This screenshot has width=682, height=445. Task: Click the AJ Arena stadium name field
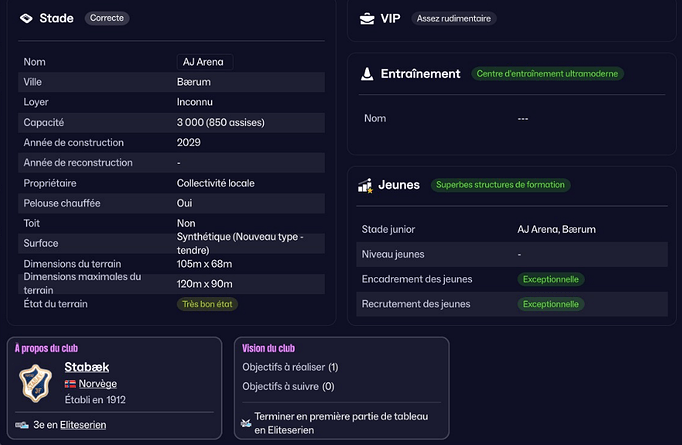pyautogui.click(x=204, y=62)
